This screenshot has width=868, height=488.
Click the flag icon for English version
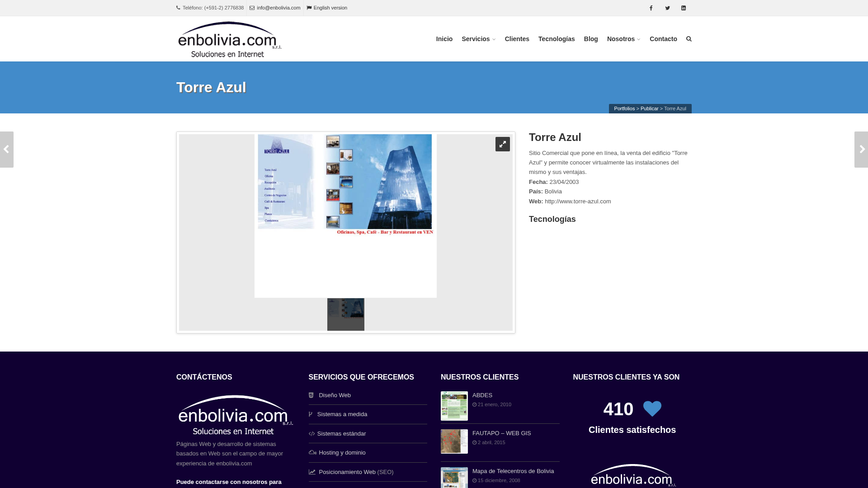point(309,8)
